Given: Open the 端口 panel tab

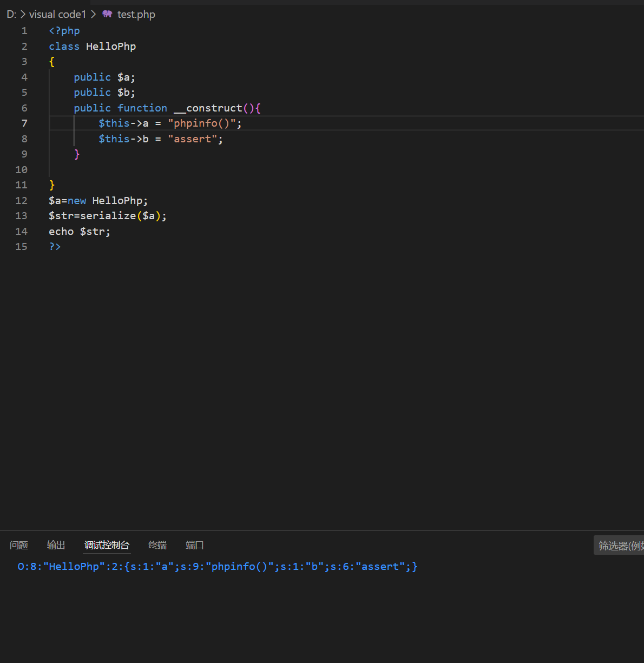Looking at the screenshot, I should (195, 545).
